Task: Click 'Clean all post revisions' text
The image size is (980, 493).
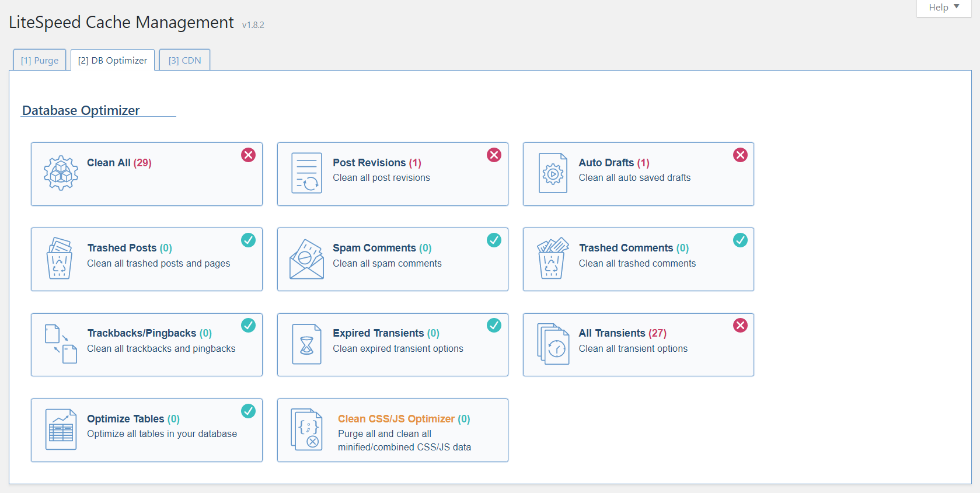Action: click(381, 177)
